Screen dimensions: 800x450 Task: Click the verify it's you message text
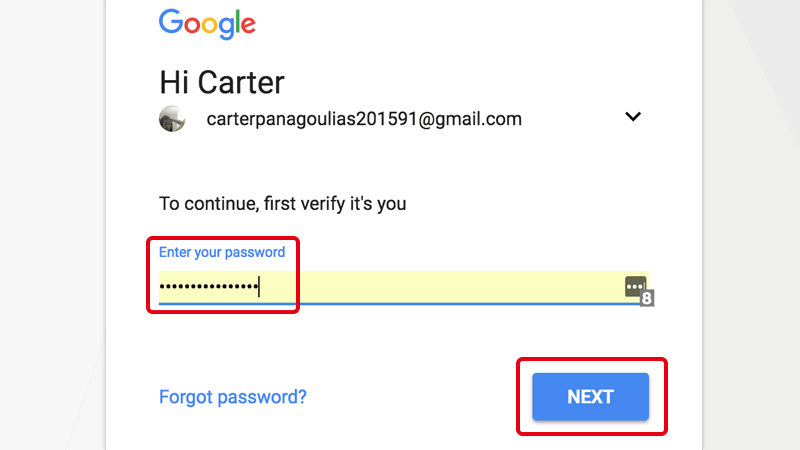click(x=283, y=204)
